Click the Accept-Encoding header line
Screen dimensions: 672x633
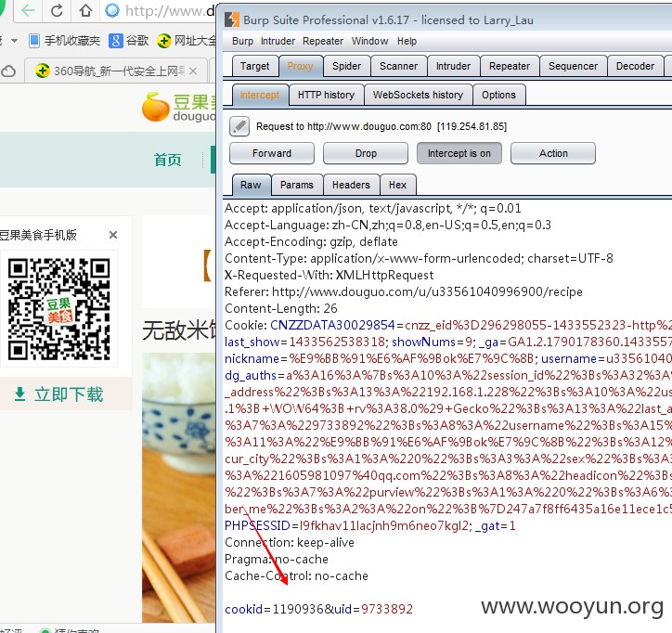coord(311,241)
